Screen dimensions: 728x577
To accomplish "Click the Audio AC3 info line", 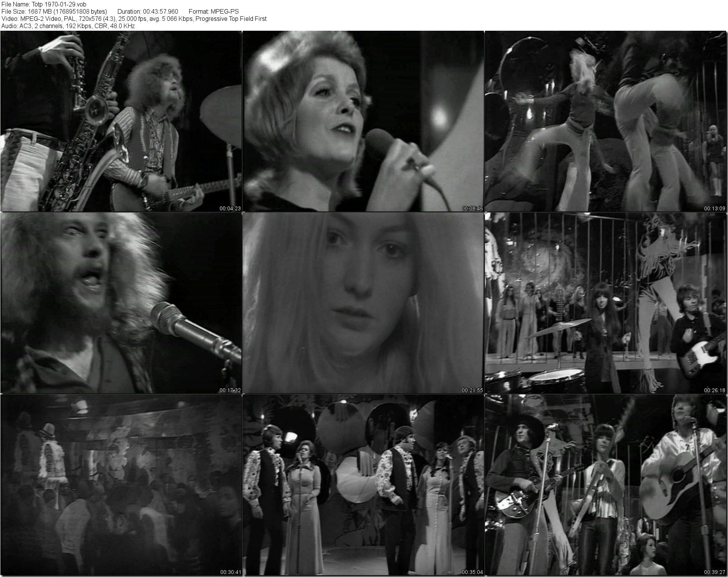I will [68, 26].
